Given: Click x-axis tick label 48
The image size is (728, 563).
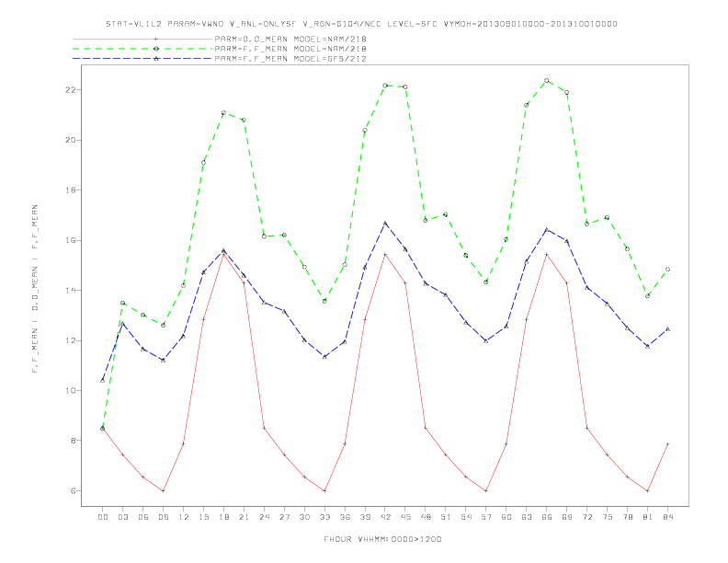Looking at the screenshot, I should click(x=426, y=517).
